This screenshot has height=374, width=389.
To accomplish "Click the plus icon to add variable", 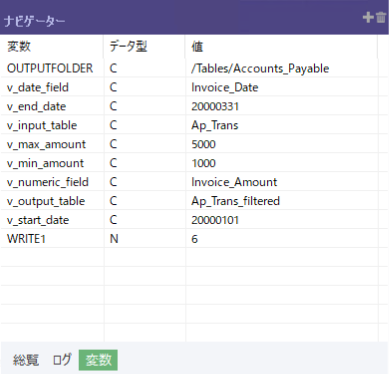I will click(368, 17).
